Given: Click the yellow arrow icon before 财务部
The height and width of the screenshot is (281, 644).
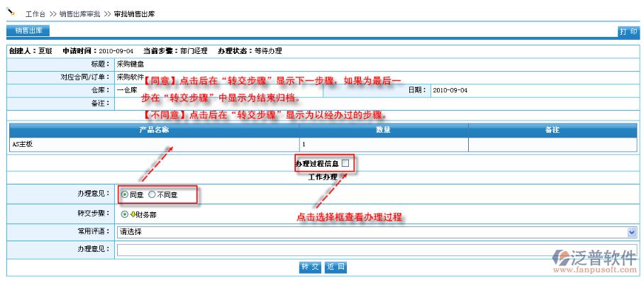Looking at the screenshot, I should (x=133, y=214).
